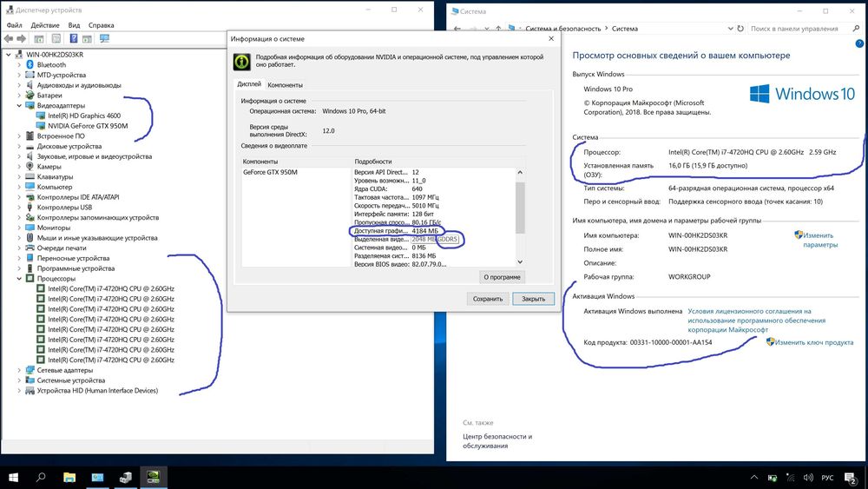Image resolution: width=868 pixels, height=489 pixels.
Task: Select the Дисплей tab
Action: (x=249, y=84)
